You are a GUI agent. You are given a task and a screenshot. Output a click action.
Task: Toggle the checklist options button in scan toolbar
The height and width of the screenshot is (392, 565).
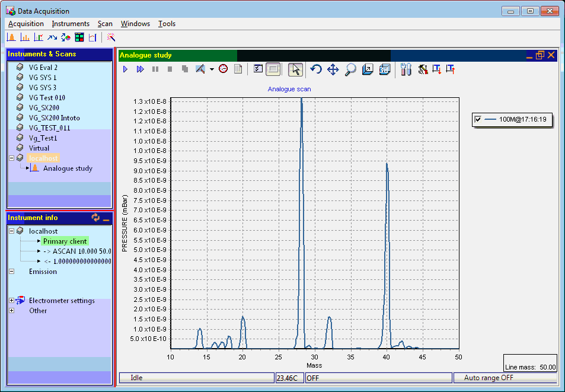click(258, 69)
